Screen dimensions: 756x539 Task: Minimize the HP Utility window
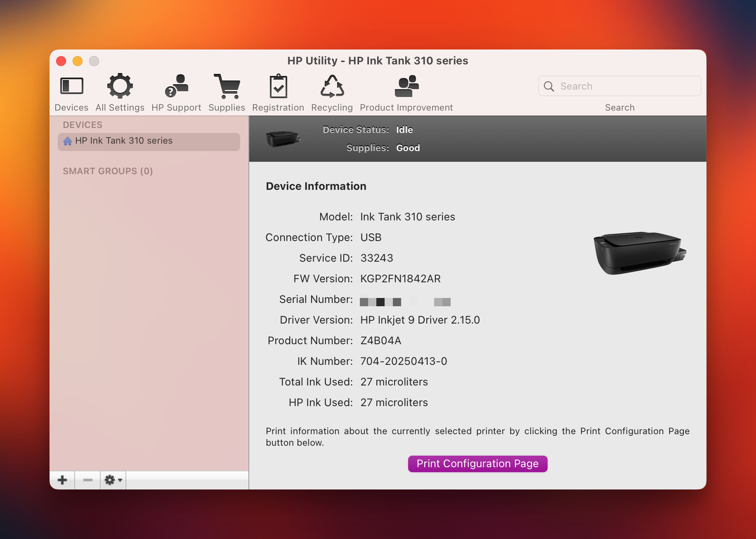click(x=78, y=61)
